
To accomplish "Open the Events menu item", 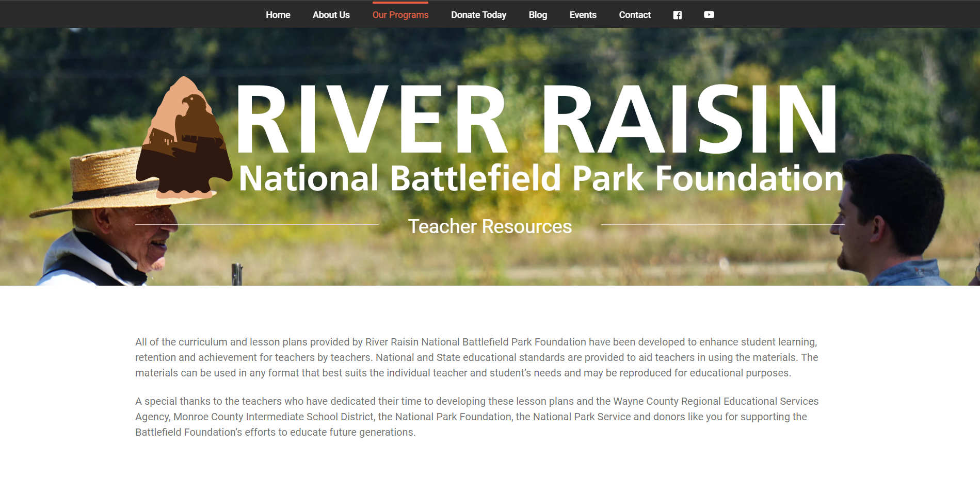I will [583, 15].
